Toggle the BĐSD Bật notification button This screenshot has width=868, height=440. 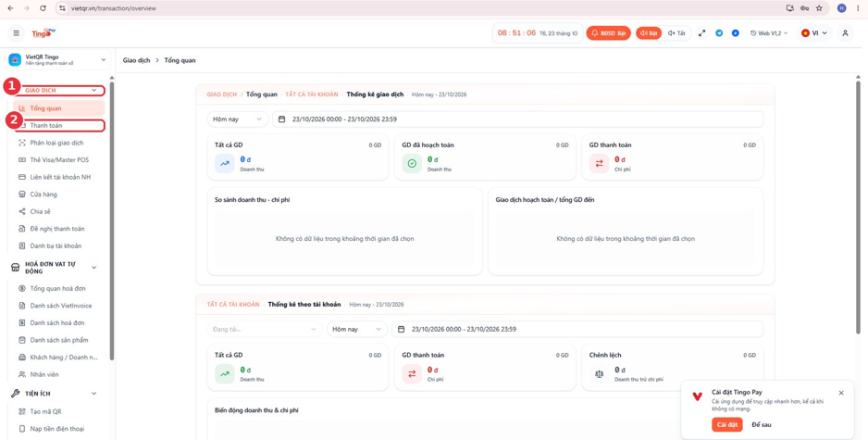click(608, 33)
